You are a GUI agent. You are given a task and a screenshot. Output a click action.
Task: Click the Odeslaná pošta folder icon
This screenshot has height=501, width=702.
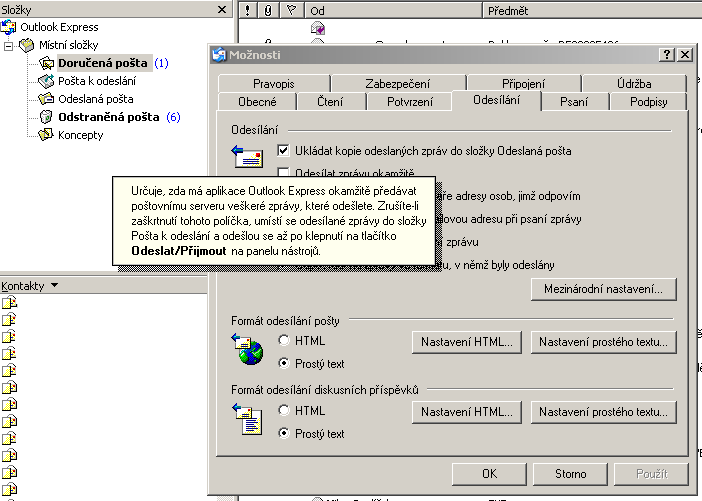point(46,99)
